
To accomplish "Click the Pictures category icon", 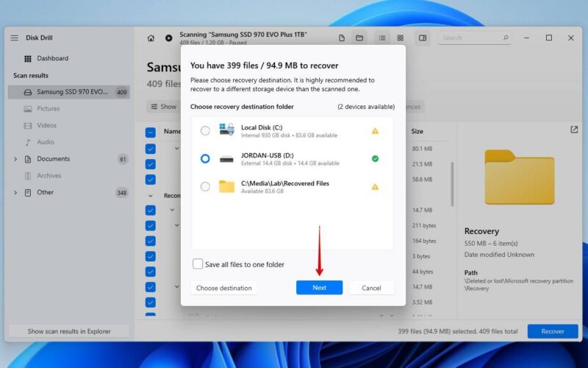I will (x=28, y=109).
